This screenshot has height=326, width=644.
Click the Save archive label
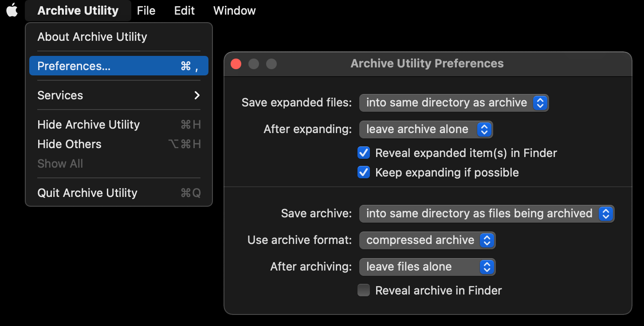[x=316, y=214]
